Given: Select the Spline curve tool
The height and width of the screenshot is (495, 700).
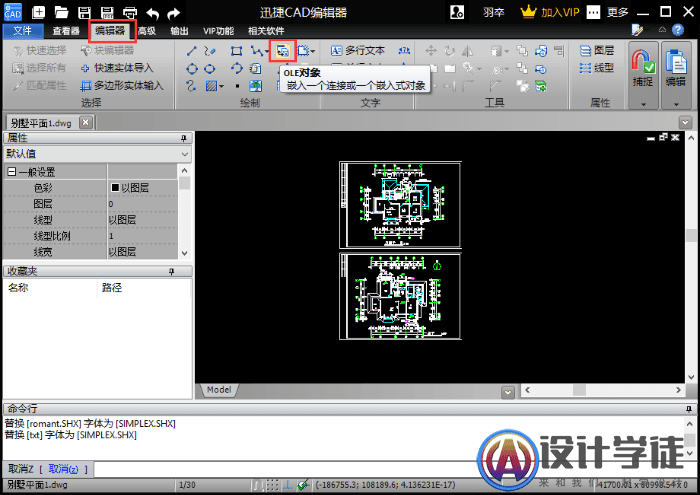Looking at the screenshot, I should (x=192, y=86).
